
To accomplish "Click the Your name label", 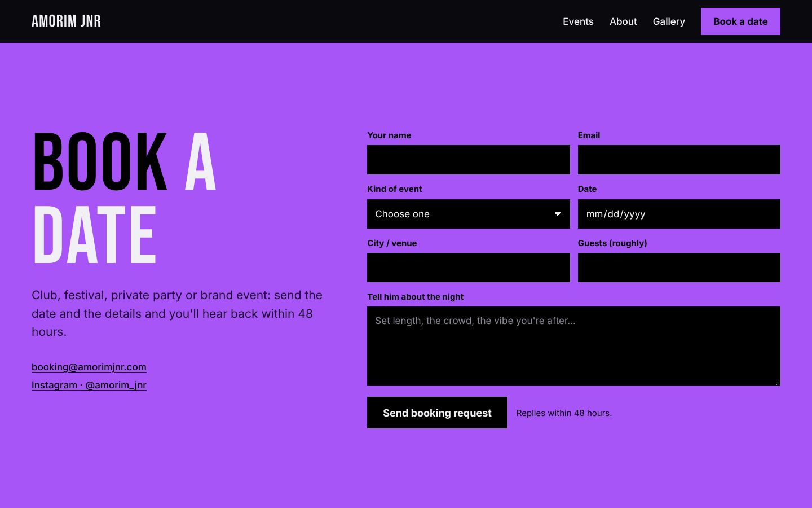I will click(x=389, y=135).
